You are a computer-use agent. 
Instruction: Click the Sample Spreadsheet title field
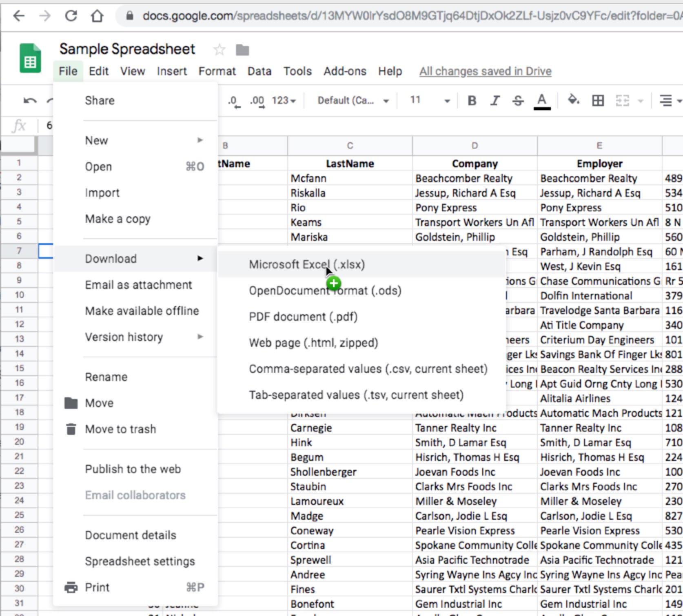point(127,49)
